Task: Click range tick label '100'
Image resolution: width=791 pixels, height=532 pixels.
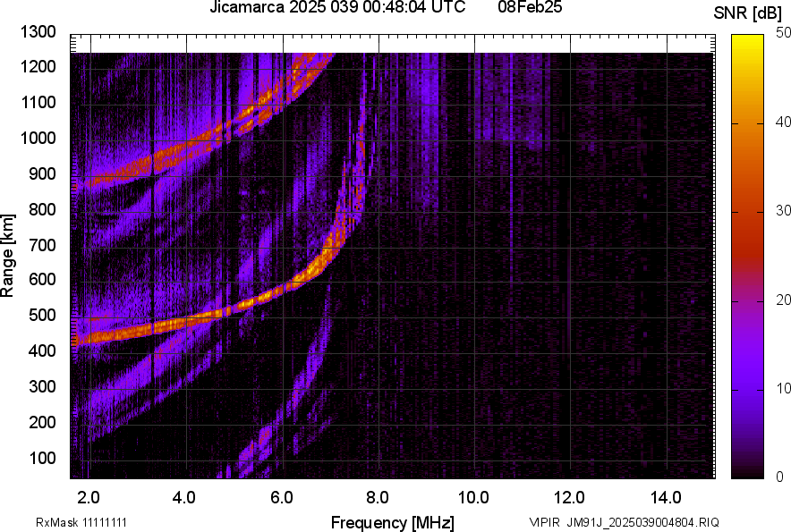Action: (42, 458)
